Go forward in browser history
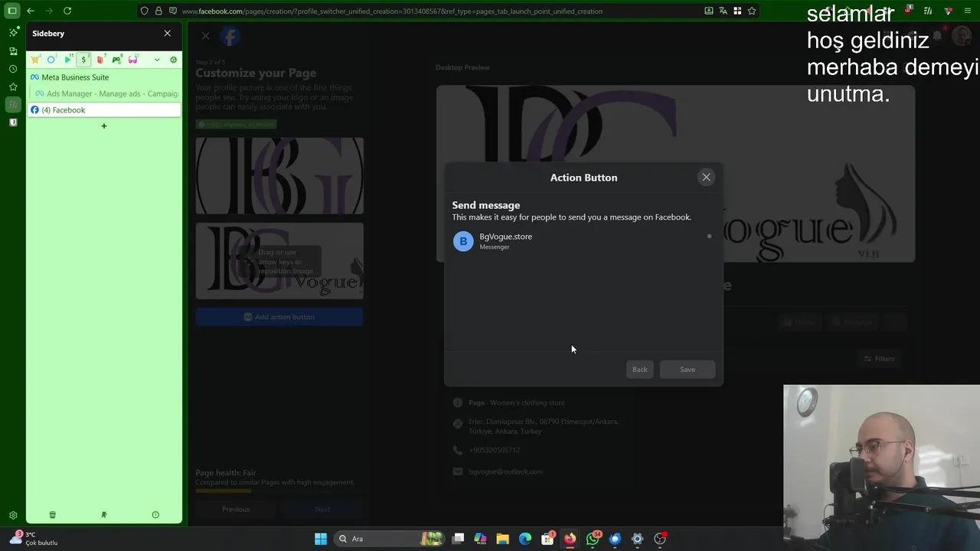The image size is (980, 551). tap(49, 11)
